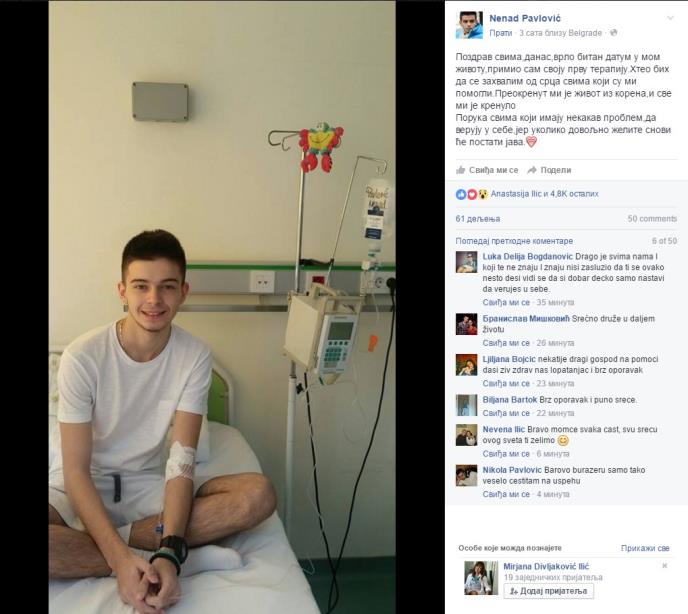
Task: Open Прикажи све suggestions link
Action: click(x=645, y=548)
